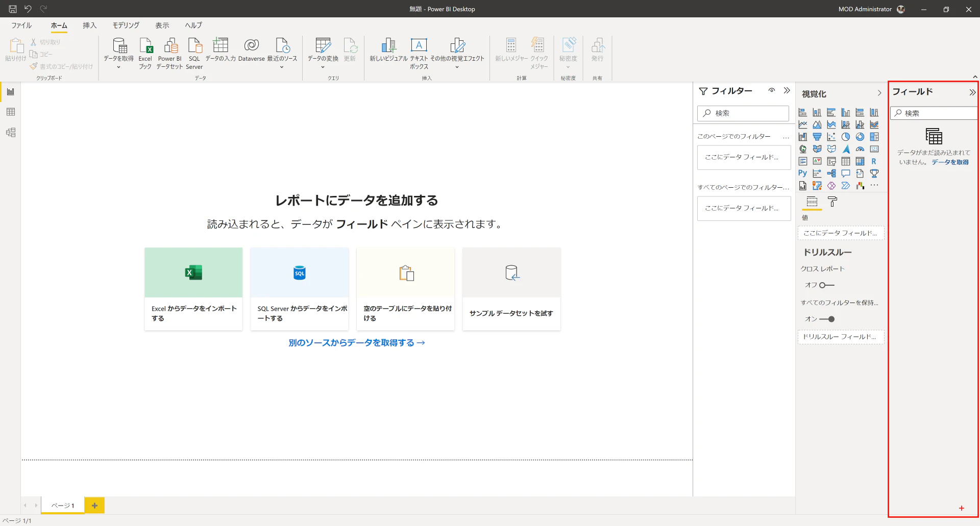Pick the scatter chart visual

point(831,137)
